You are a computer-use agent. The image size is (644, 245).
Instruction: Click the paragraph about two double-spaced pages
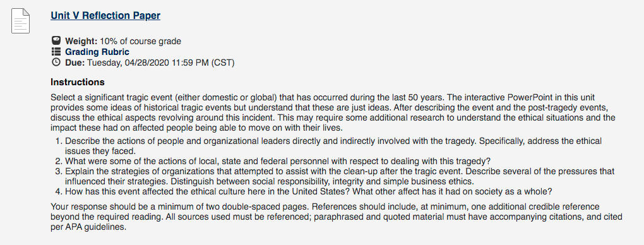(x=337, y=217)
